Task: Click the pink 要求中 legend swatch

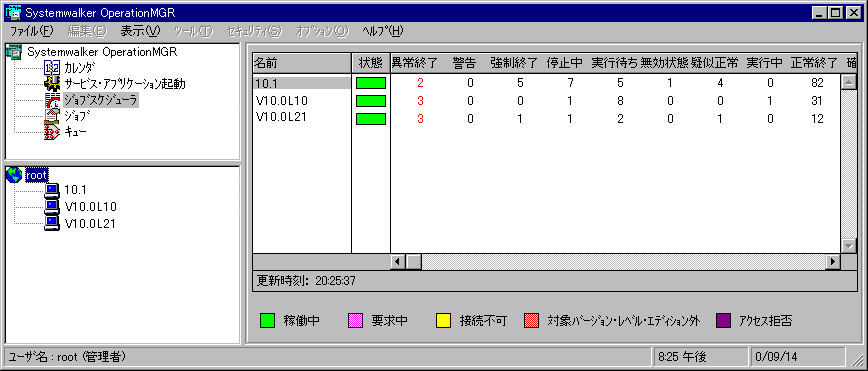Action: point(355,321)
